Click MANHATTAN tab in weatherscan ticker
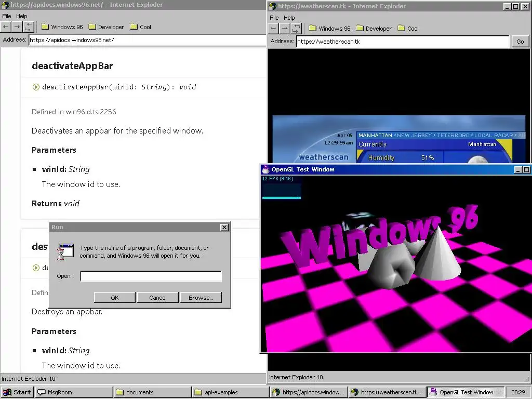This screenshot has height=399, width=532. (375, 136)
